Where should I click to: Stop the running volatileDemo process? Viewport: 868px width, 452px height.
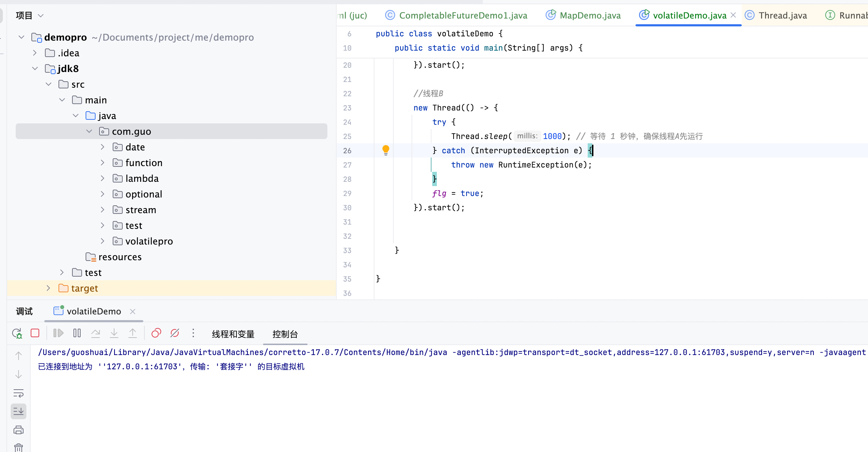coord(35,333)
